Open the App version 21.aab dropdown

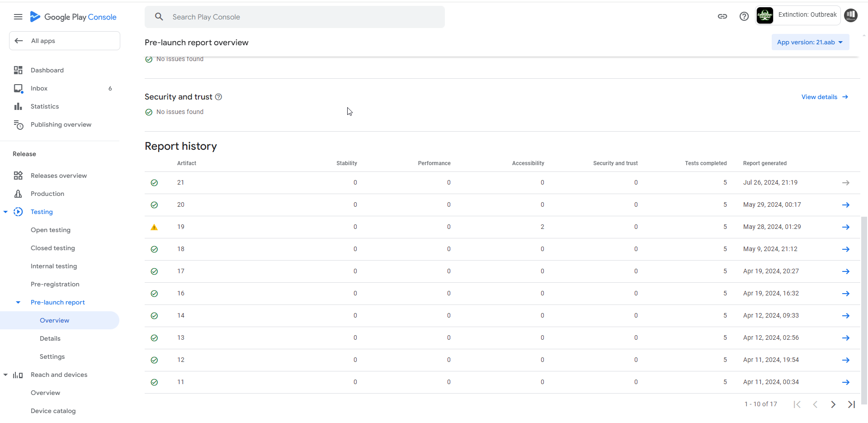[x=810, y=42]
